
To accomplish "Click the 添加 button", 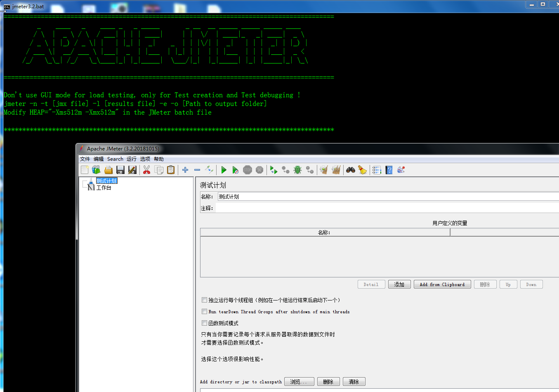I will [x=399, y=284].
